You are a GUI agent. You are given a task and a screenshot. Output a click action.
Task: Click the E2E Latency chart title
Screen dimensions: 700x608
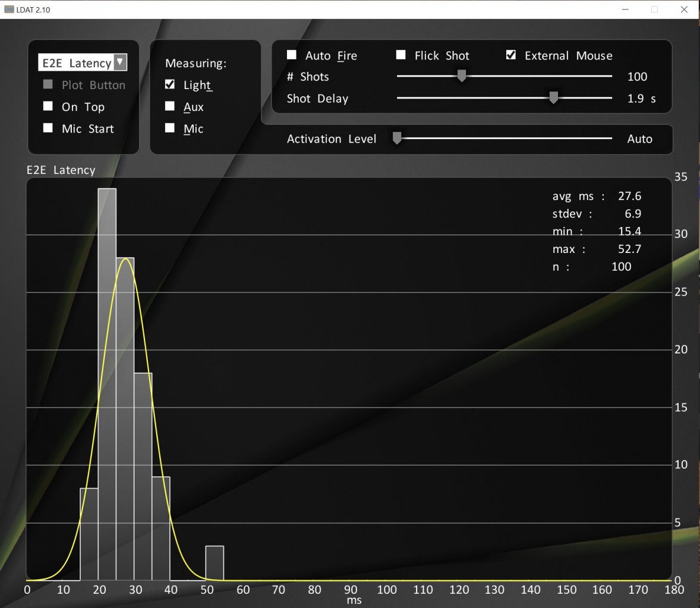[x=61, y=170]
